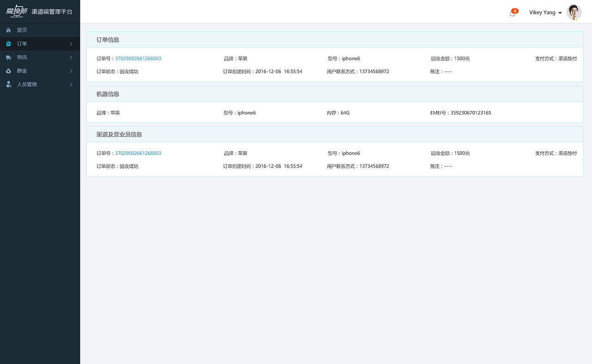Expand the 物流 menu chevron
Viewport: 592px width, 364px height.
(71, 57)
